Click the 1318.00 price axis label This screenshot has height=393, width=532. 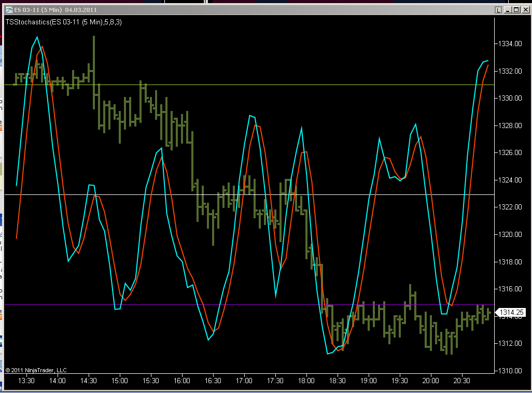tap(510, 262)
